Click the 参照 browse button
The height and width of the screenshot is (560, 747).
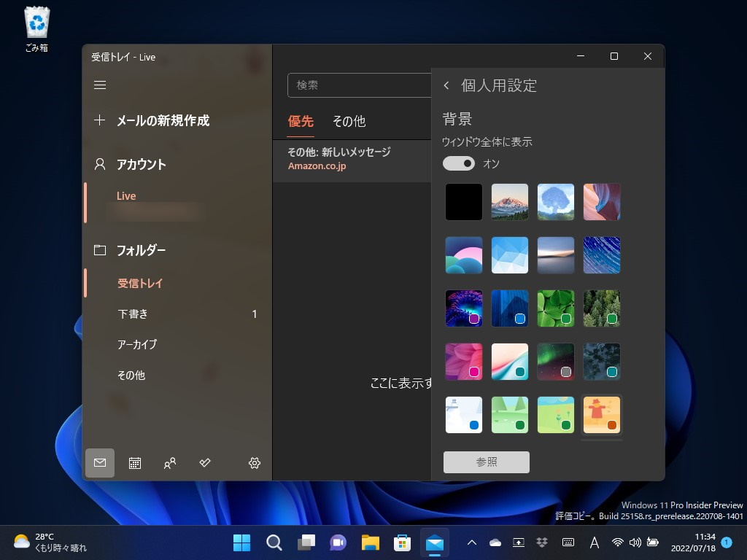point(486,462)
